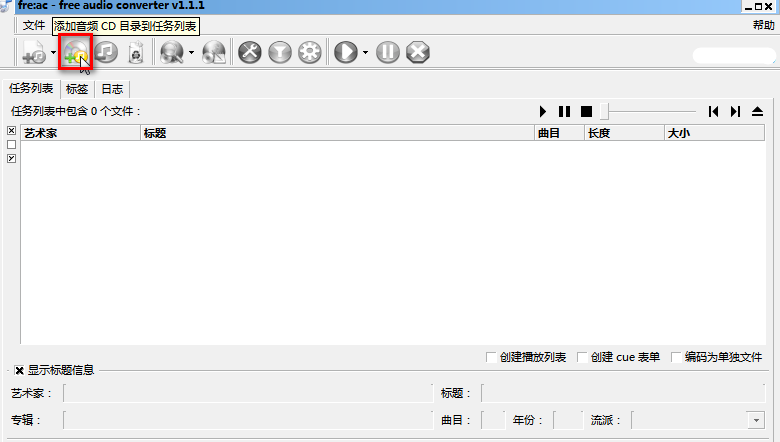Click the magnifier CD database query icon
This screenshot has height=442, width=780.
coord(172,52)
